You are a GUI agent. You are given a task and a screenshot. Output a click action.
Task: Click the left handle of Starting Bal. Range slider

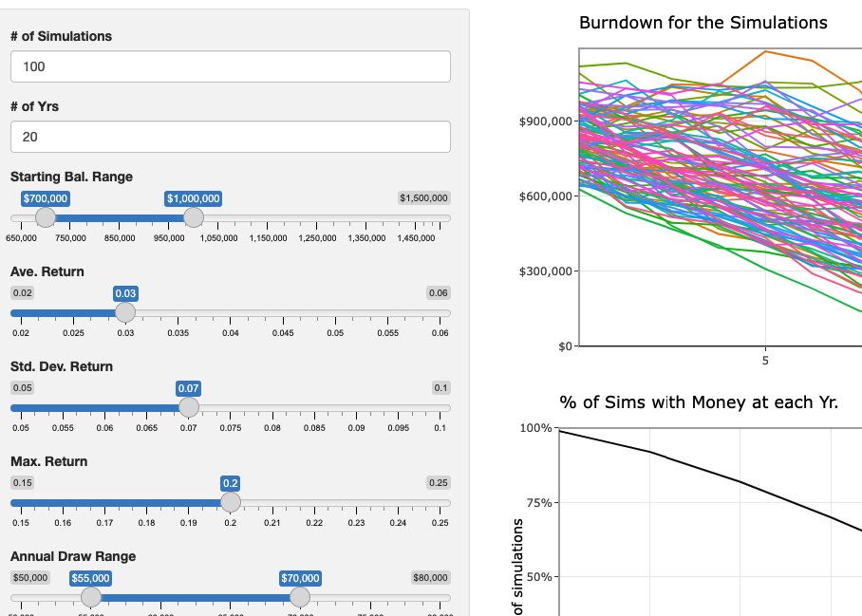coord(45,217)
